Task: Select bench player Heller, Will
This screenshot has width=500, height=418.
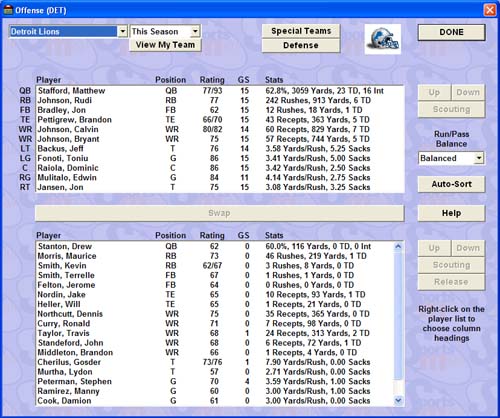Action: pyautogui.click(x=215, y=304)
